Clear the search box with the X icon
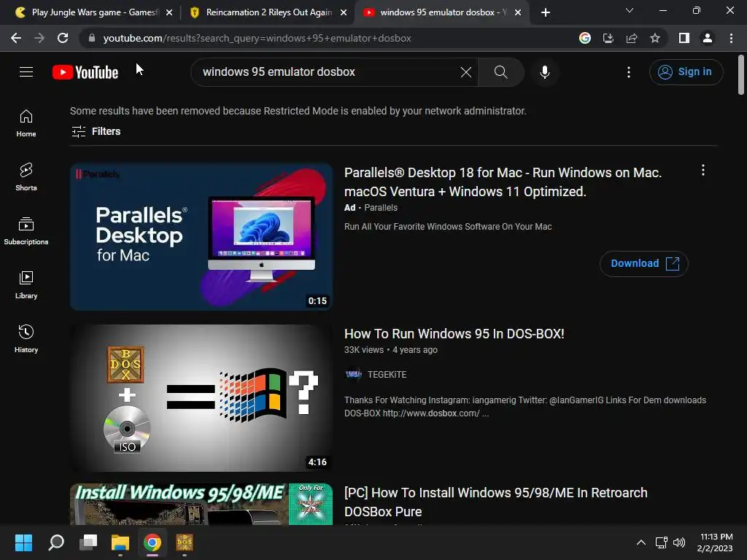The width and height of the screenshot is (747, 560). (x=466, y=72)
